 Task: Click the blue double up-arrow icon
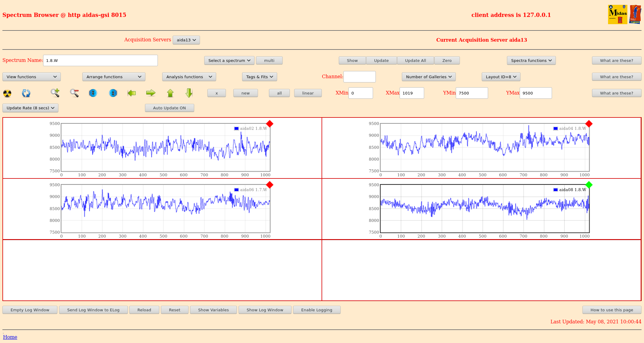coord(113,93)
